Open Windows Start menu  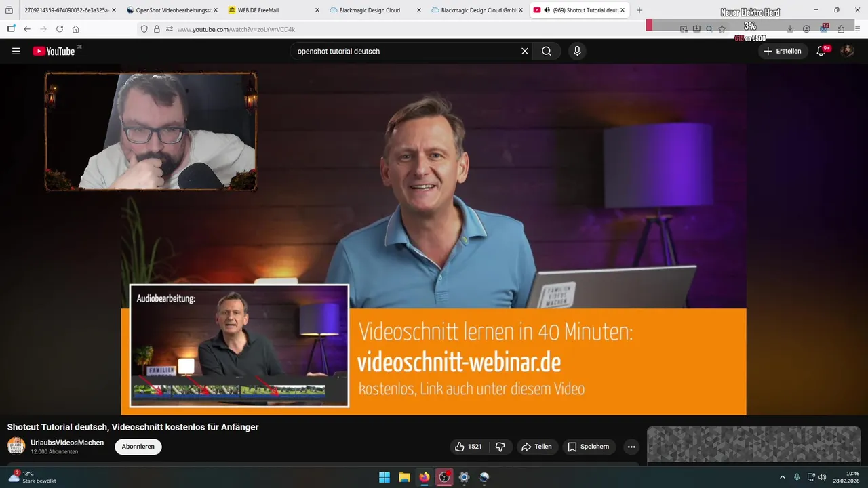(x=384, y=477)
